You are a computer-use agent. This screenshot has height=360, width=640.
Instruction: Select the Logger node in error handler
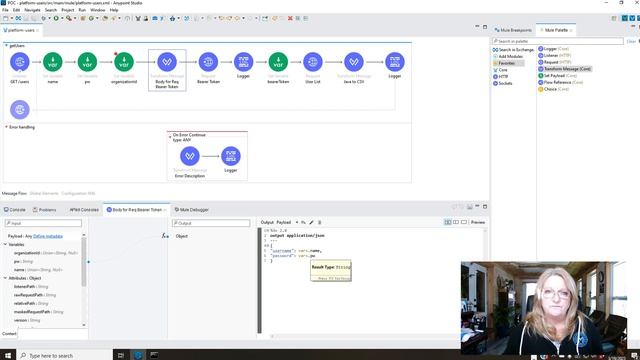231,156
